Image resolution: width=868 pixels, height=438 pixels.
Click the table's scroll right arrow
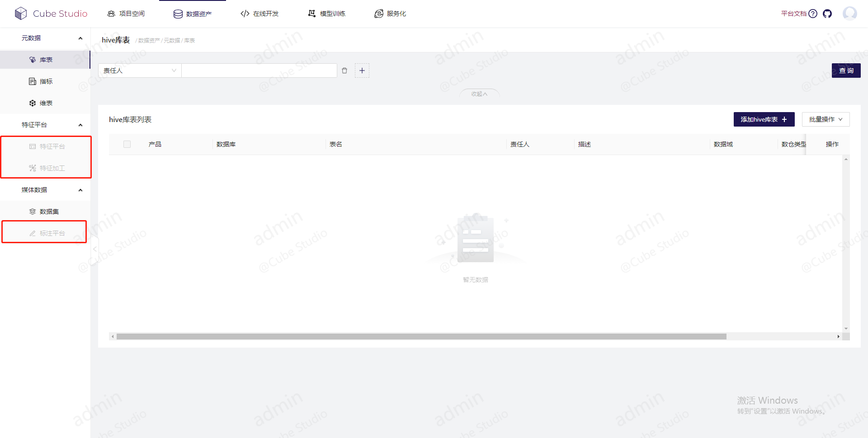(x=838, y=337)
